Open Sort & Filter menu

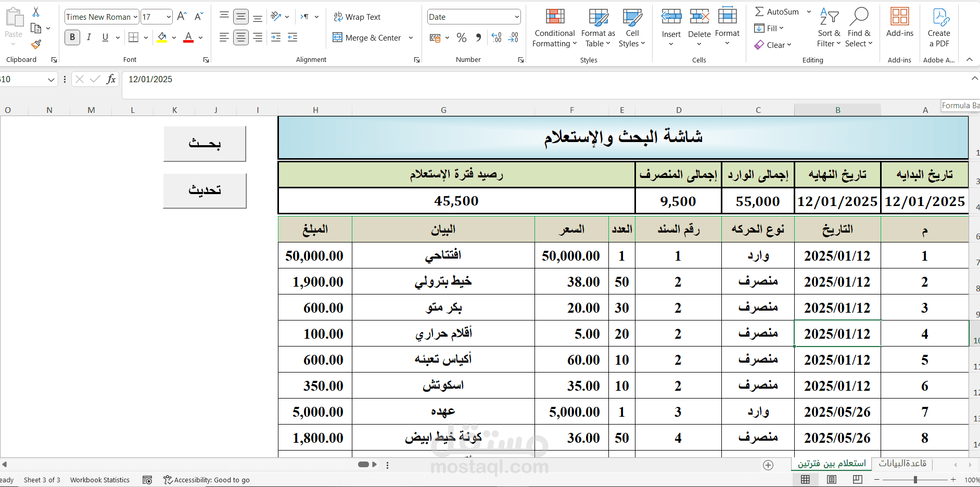829,28
